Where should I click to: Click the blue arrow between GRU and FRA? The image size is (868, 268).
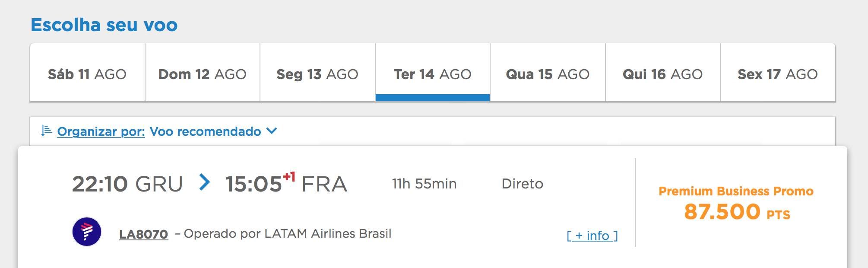pyautogui.click(x=204, y=182)
